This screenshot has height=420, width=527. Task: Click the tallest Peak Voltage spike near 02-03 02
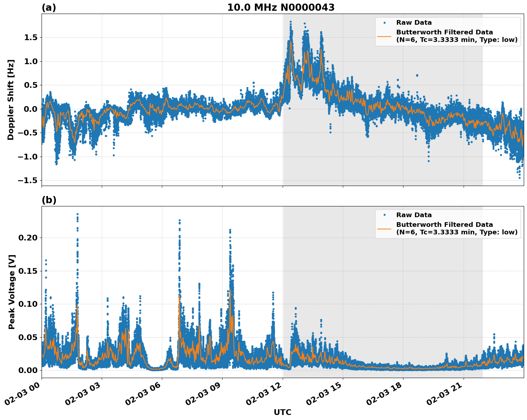77,214
